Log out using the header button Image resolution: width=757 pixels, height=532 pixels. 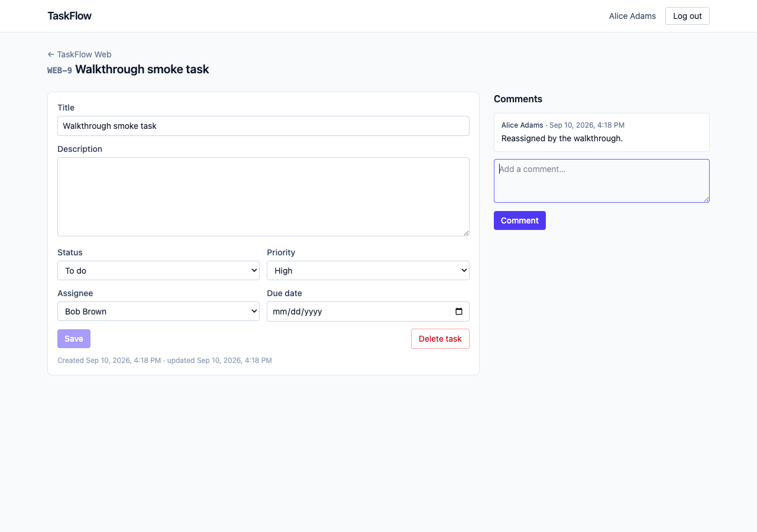click(x=687, y=16)
